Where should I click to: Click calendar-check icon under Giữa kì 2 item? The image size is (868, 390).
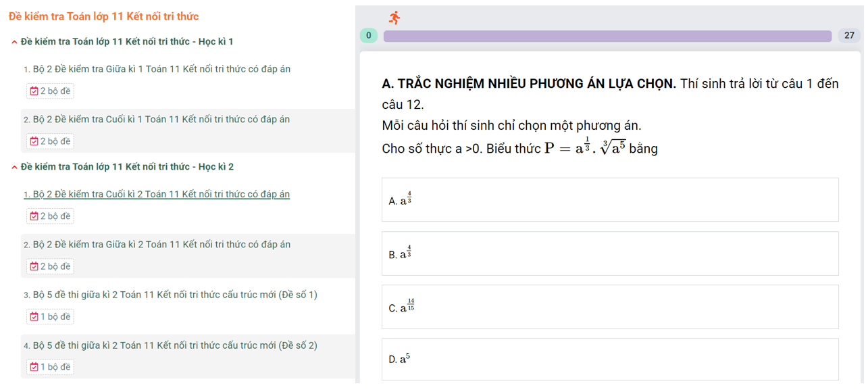pos(34,266)
